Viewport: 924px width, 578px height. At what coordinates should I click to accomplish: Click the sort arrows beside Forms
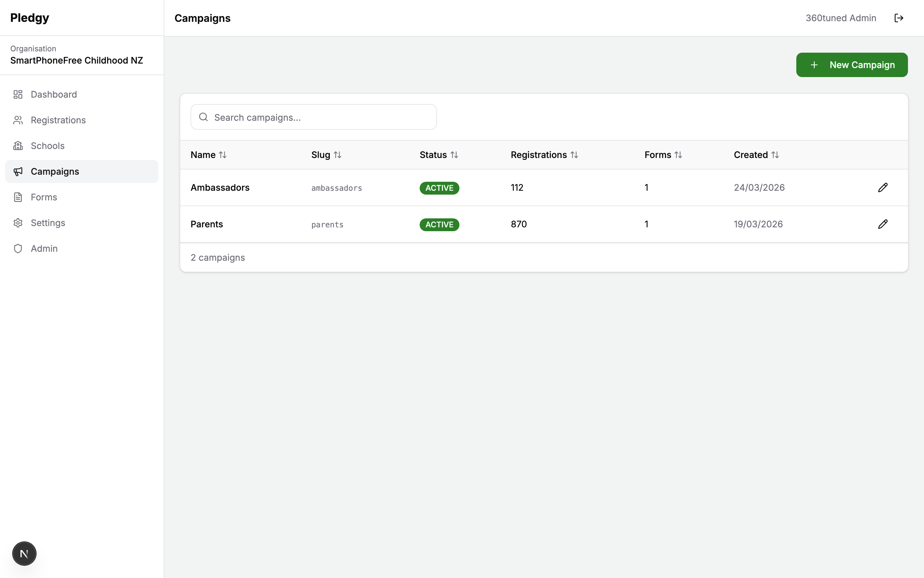678,155
